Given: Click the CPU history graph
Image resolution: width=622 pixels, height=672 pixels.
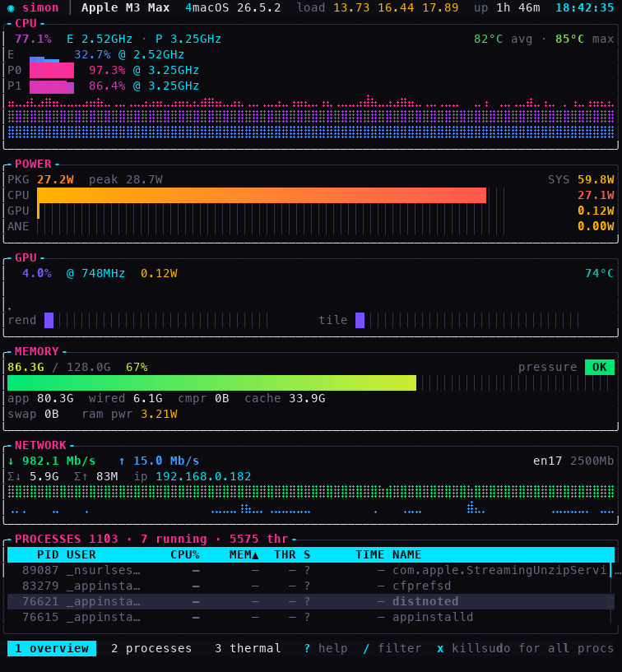Looking at the screenshot, I should [x=311, y=117].
